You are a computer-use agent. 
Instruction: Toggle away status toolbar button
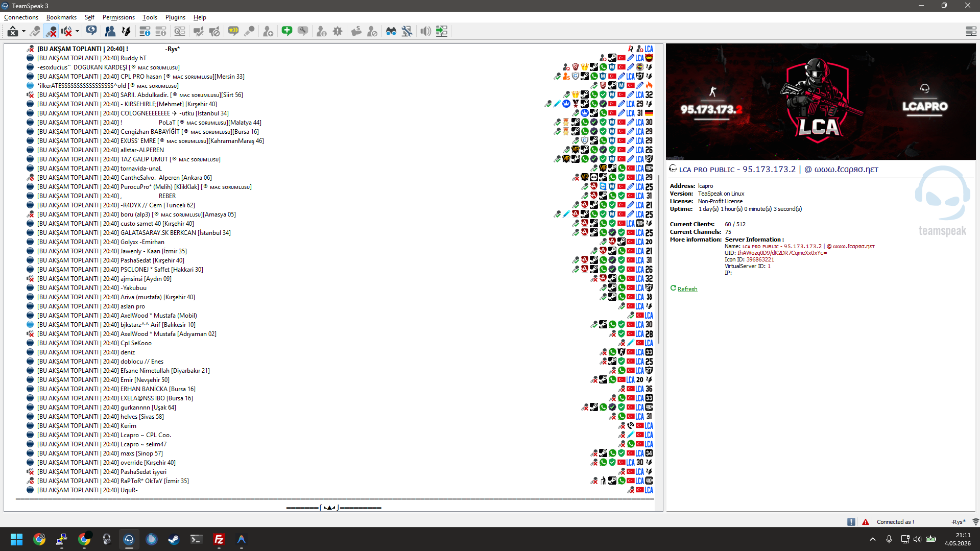point(13,31)
